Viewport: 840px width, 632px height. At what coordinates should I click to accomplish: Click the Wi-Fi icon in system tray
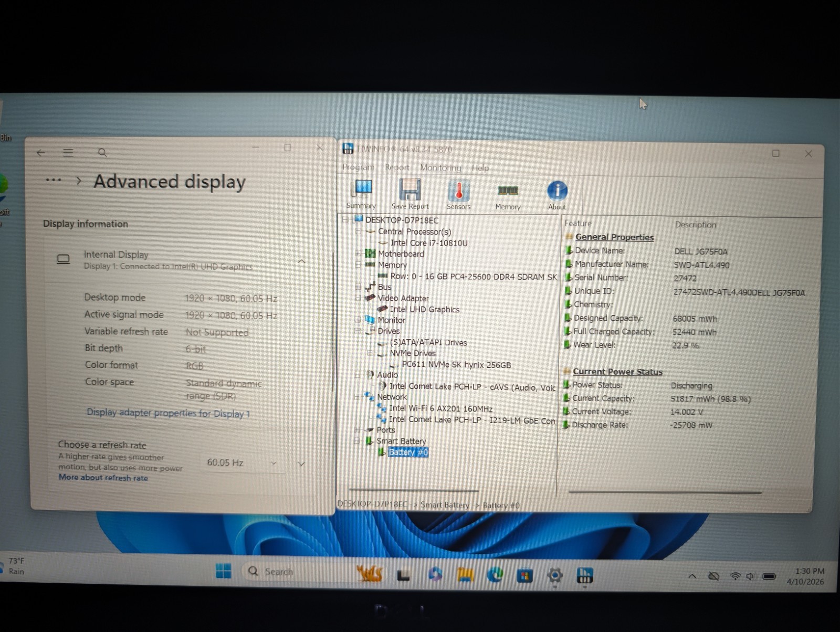pos(736,576)
